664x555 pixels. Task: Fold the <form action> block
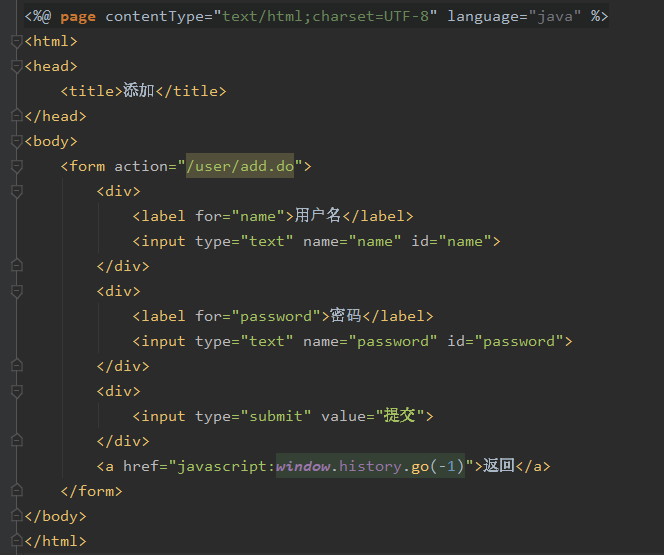click(x=17, y=166)
